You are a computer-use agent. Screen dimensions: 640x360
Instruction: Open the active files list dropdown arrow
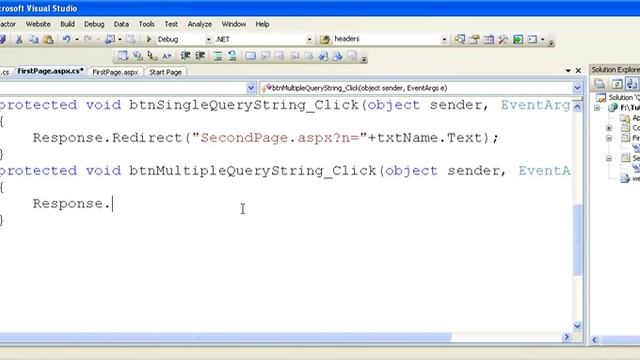point(568,71)
